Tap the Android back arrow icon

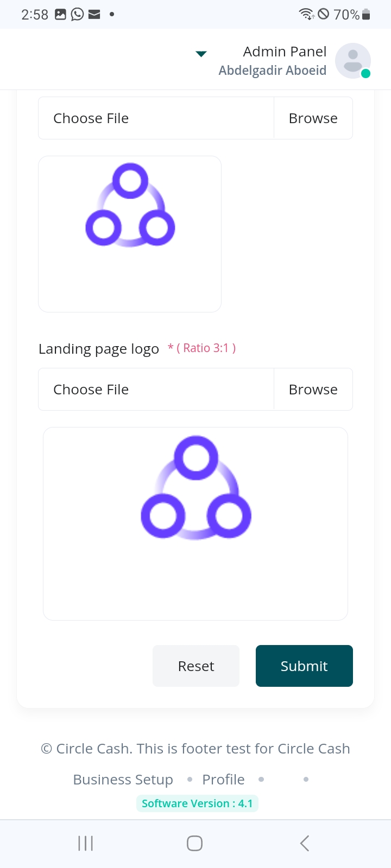pyautogui.click(x=305, y=843)
